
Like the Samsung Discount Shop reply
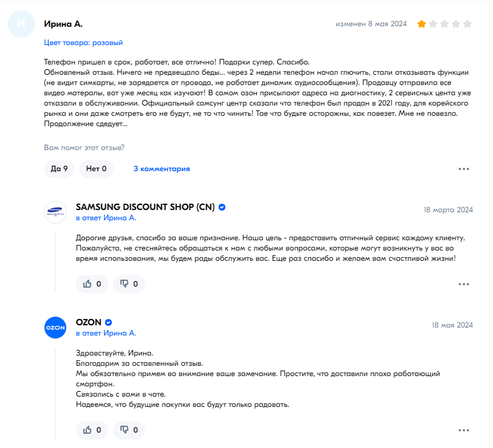pos(92,284)
